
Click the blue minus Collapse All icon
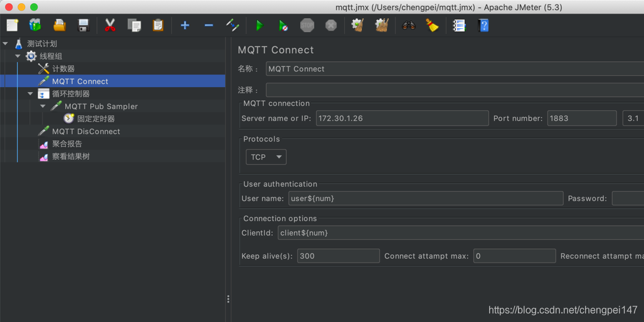tap(209, 26)
